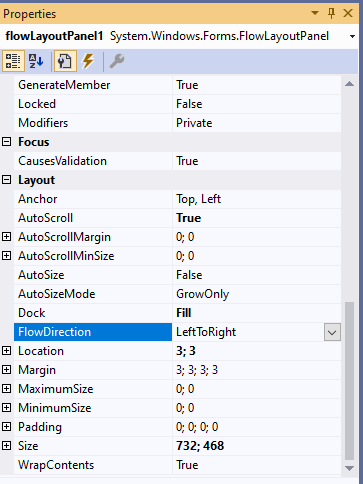Screen dimensions: 363x484
Task: Open the FlowDirection value dropdown
Action: coord(332,332)
